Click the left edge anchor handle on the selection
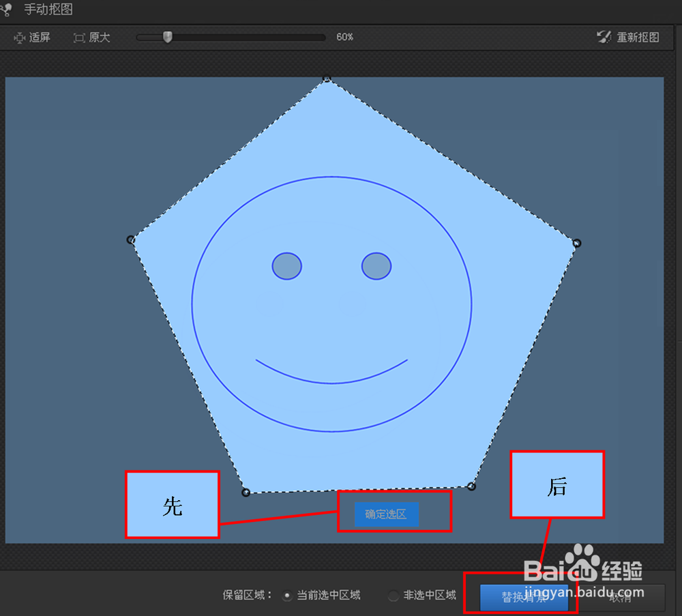The width and height of the screenshot is (682, 616). click(x=131, y=239)
